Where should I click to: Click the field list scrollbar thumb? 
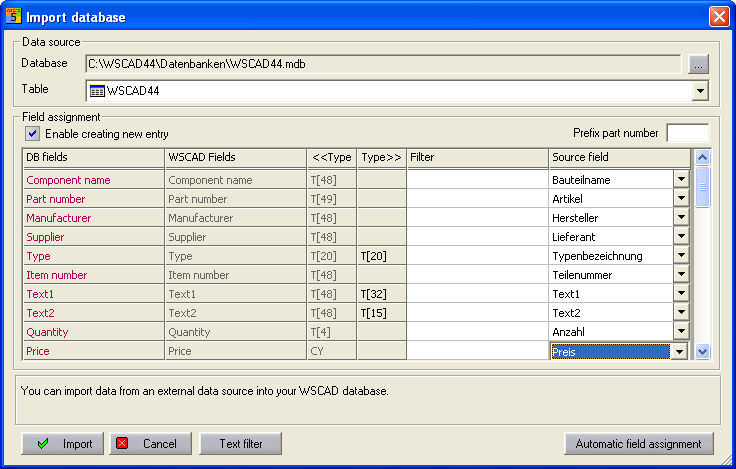(702, 187)
